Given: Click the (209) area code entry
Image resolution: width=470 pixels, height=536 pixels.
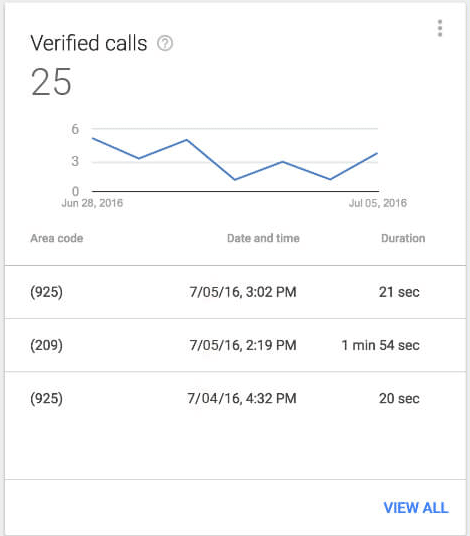Looking at the screenshot, I should coord(46,345).
